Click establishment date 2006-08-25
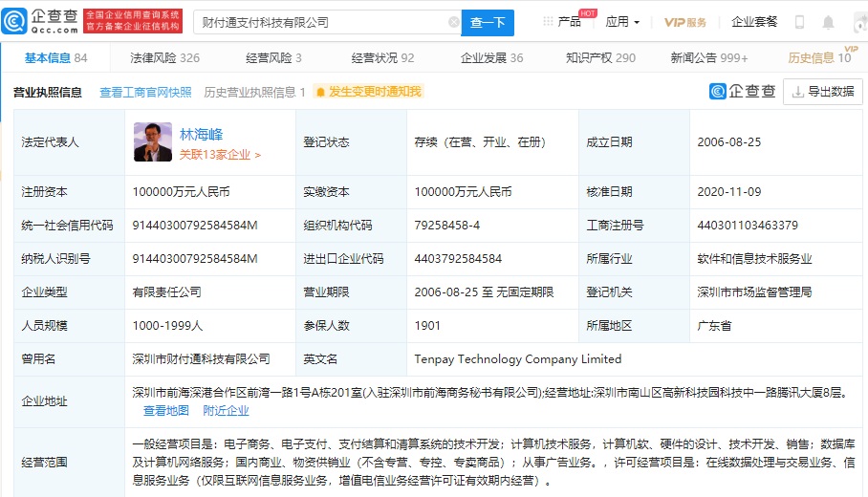 click(729, 142)
